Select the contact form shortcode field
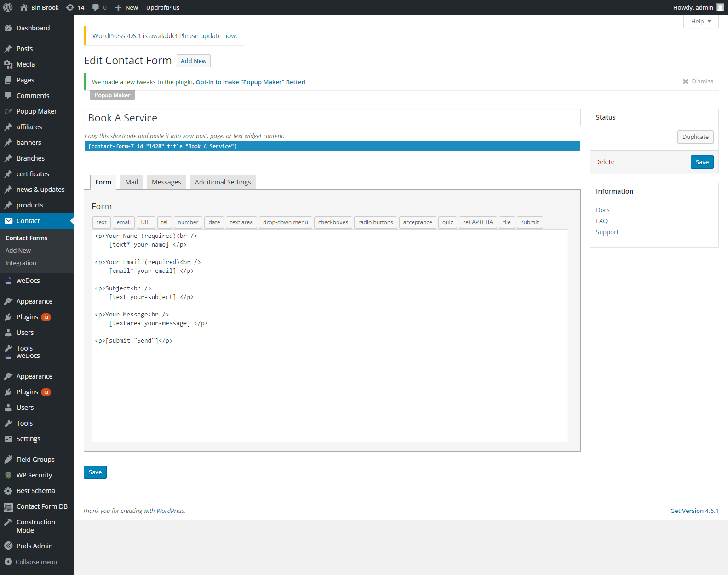This screenshot has width=728, height=575. [x=332, y=146]
